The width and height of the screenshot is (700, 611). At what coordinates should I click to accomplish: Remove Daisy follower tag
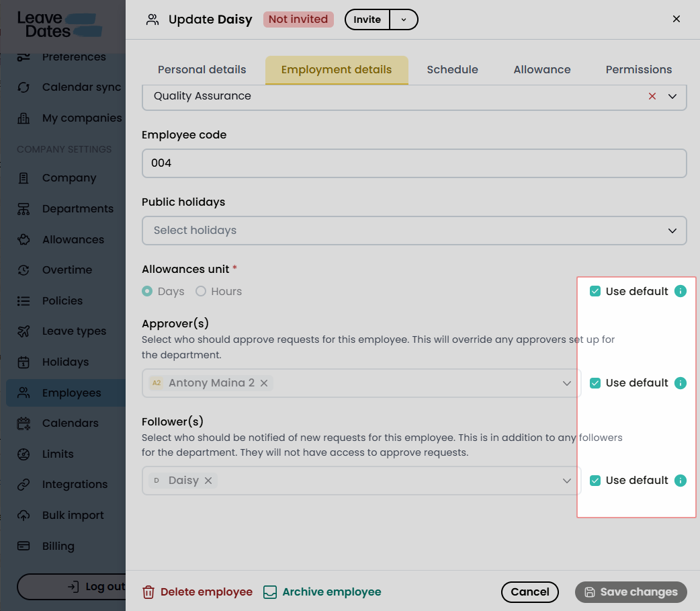click(x=208, y=481)
